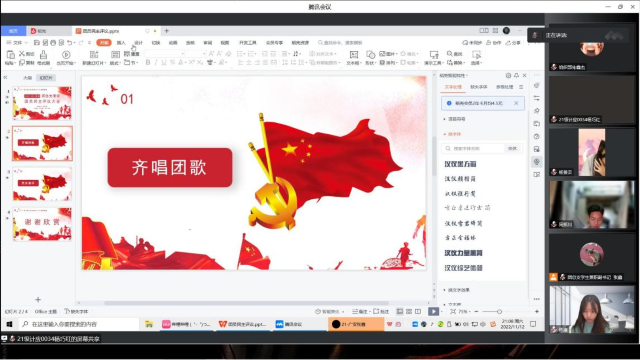This screenshot has width=640, height=360.
Task: Click the Undo arrow icon
Action: coord(70,42)
